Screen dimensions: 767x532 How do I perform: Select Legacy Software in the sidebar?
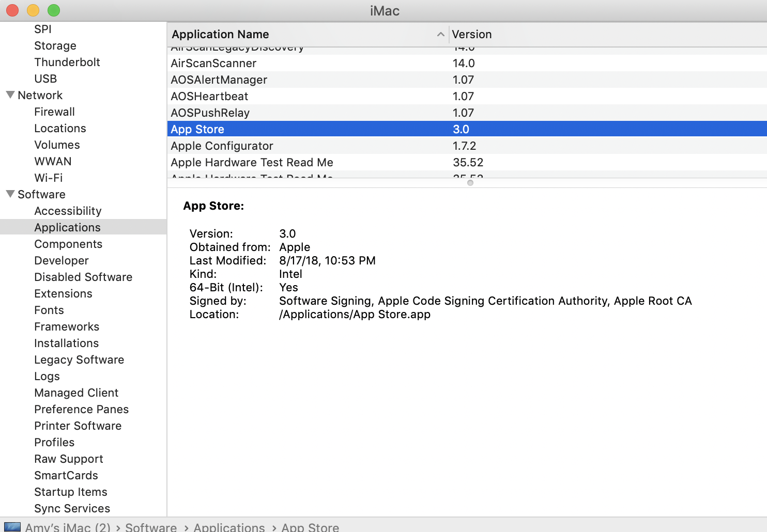pos(79,359)
